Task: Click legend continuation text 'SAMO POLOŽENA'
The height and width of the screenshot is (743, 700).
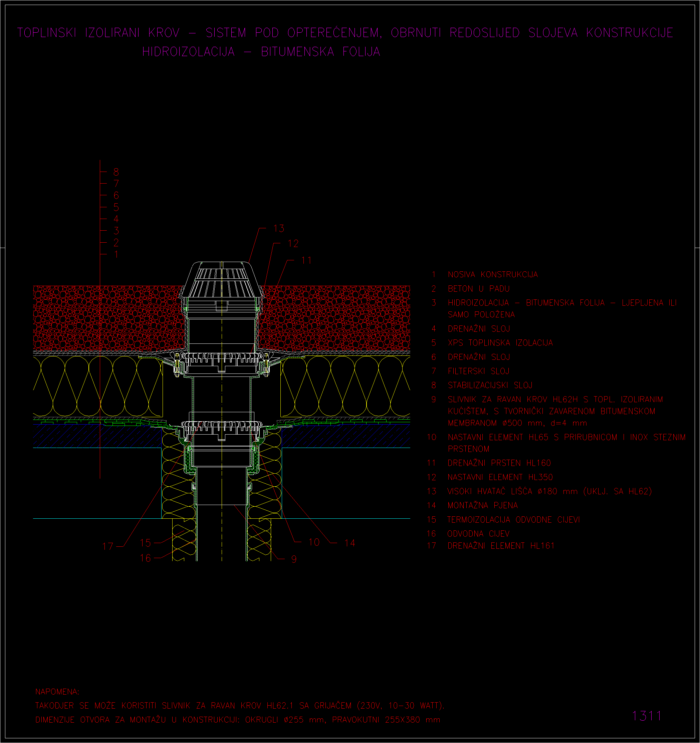Action: coord(481,315)
